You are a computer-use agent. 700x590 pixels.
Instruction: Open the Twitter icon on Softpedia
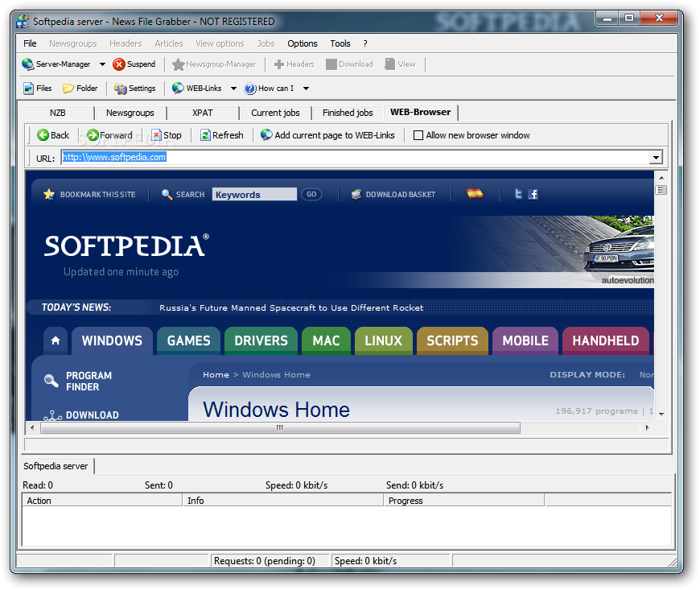(x=518, y=194)
